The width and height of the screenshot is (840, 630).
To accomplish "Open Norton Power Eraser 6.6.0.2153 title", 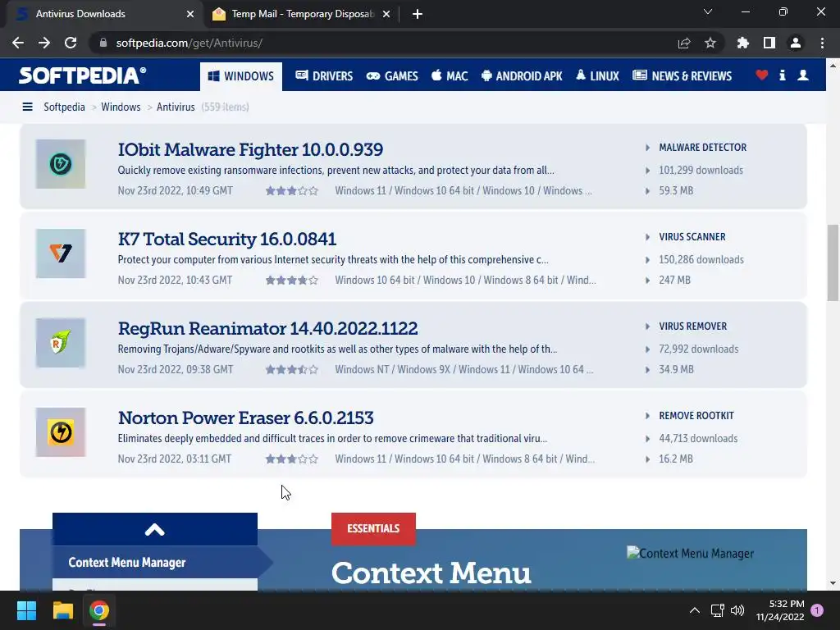I will pos(246,418).
